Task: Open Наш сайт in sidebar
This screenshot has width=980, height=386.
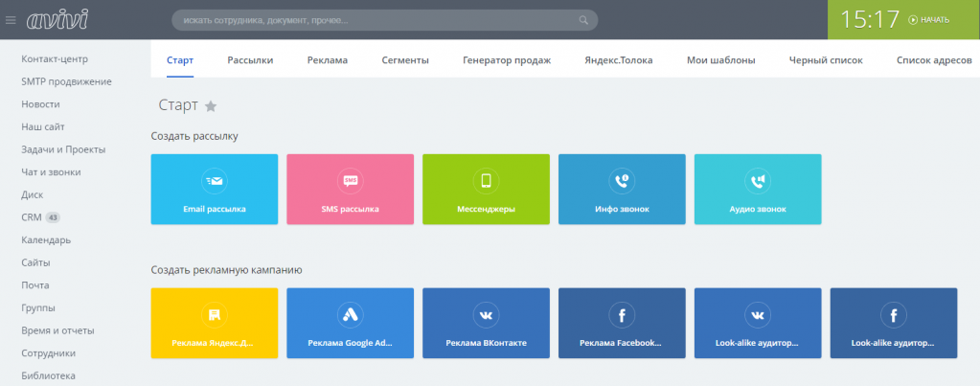Action: click(43, 126)
